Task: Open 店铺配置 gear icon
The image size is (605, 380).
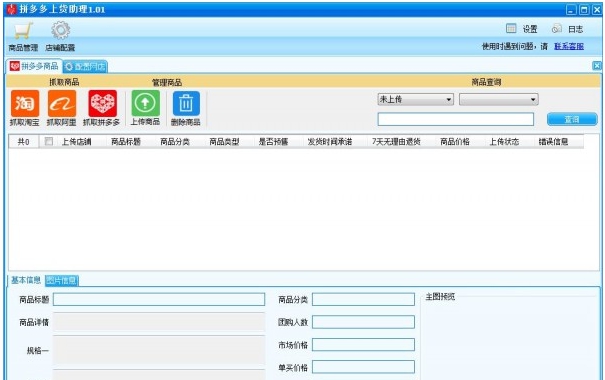Action: coord(60,30)
